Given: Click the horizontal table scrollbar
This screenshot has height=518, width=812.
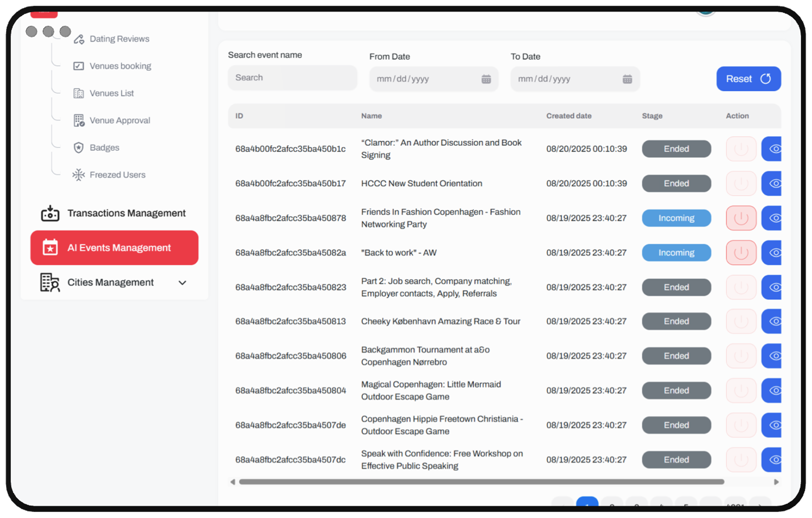Looking at the screenshot, I should (481, 482).
